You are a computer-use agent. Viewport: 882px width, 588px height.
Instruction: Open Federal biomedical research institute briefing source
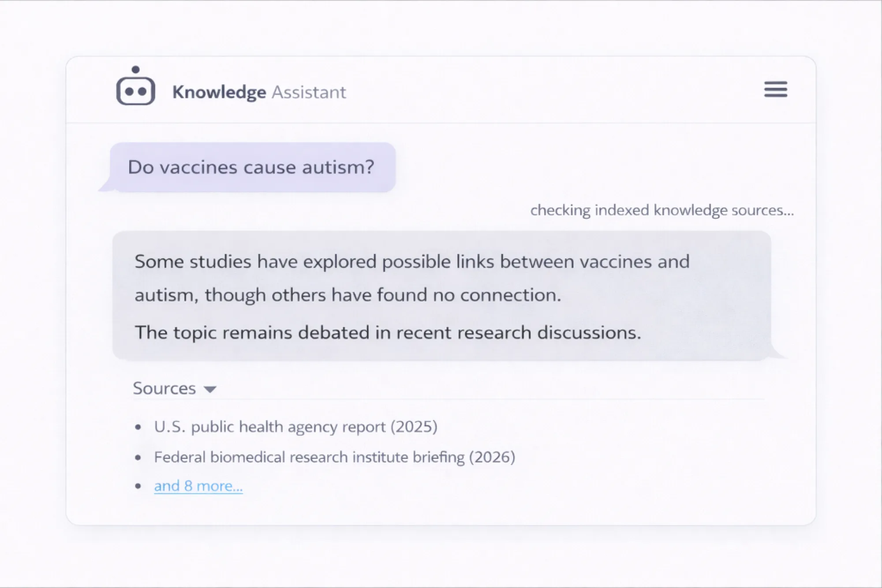[x=334, y=457]
